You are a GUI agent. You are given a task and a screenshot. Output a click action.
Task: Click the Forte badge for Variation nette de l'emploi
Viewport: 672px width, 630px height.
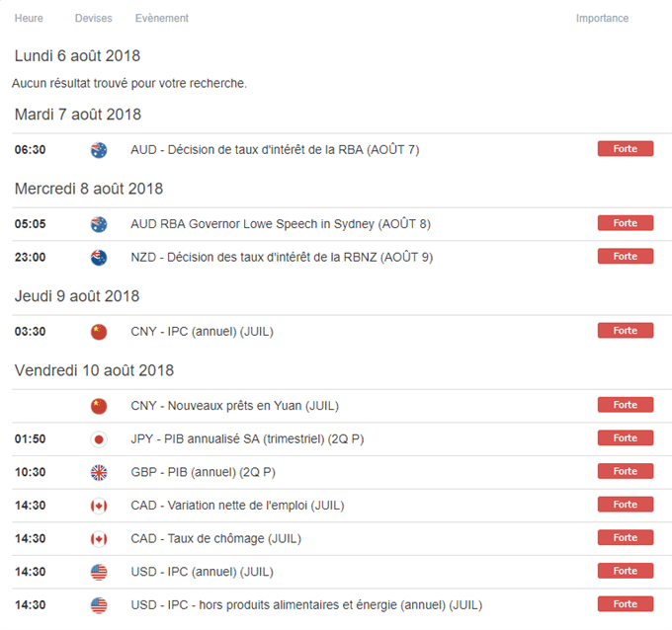[x=626, y=504]
